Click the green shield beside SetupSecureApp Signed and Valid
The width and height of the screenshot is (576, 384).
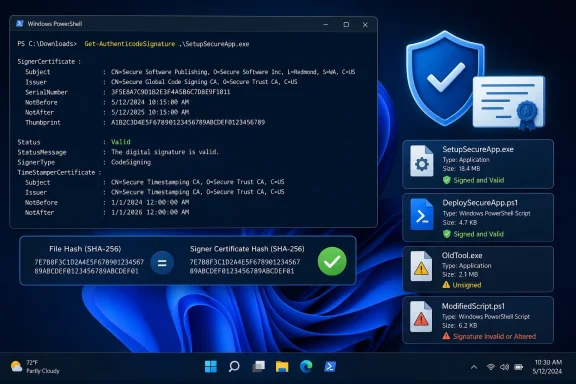coord(447,180)
